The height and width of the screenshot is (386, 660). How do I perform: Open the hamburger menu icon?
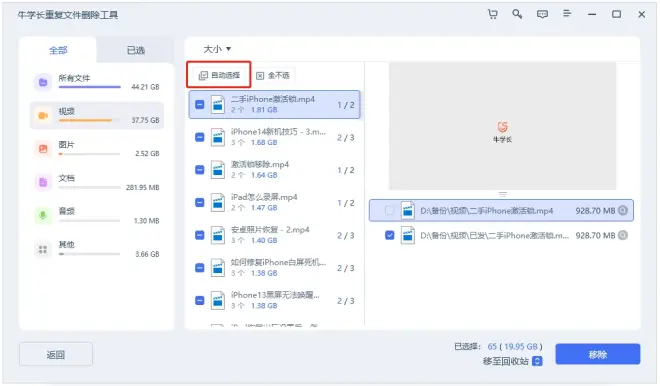tap(567, 14)
